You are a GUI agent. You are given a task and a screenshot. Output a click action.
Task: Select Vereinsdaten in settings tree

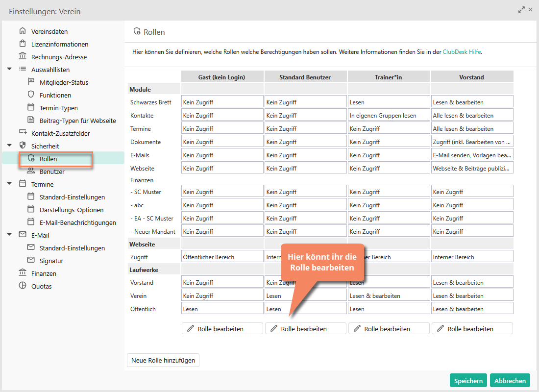(x=49, y=31)
